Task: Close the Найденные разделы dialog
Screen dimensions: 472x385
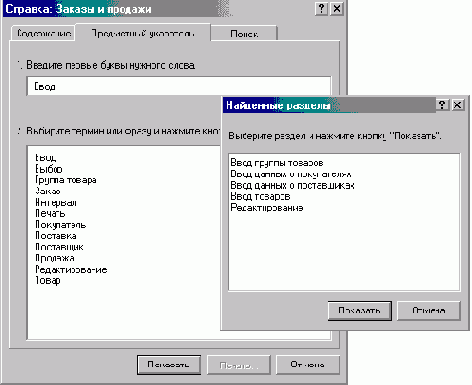Action: point(458,105)
